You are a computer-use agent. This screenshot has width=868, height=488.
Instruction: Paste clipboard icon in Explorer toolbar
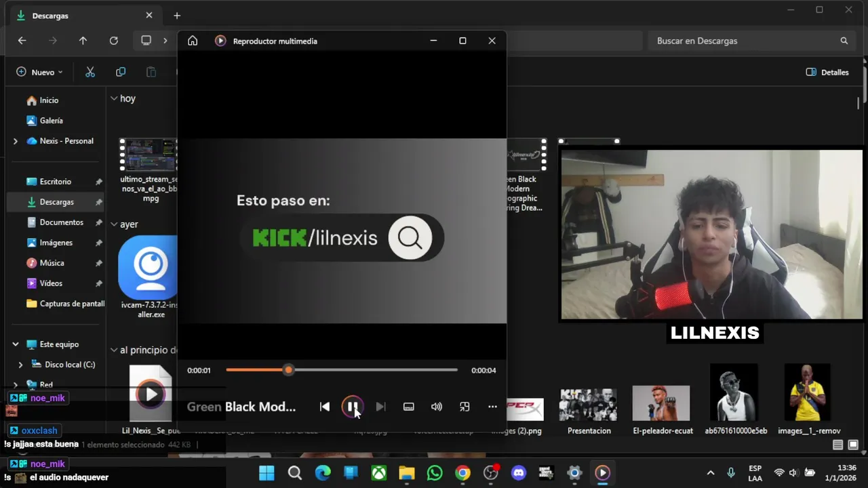pyautogui.click(x=151, y=72)
